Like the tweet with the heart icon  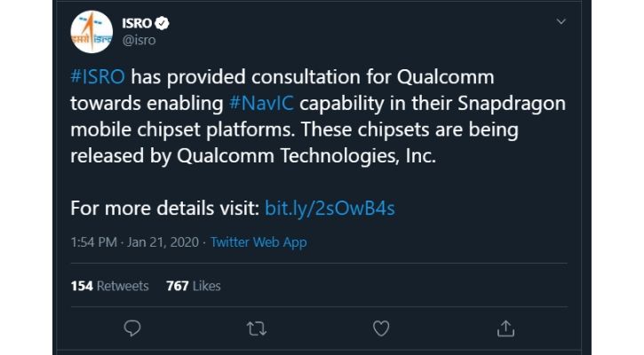[x=381, y=328]
